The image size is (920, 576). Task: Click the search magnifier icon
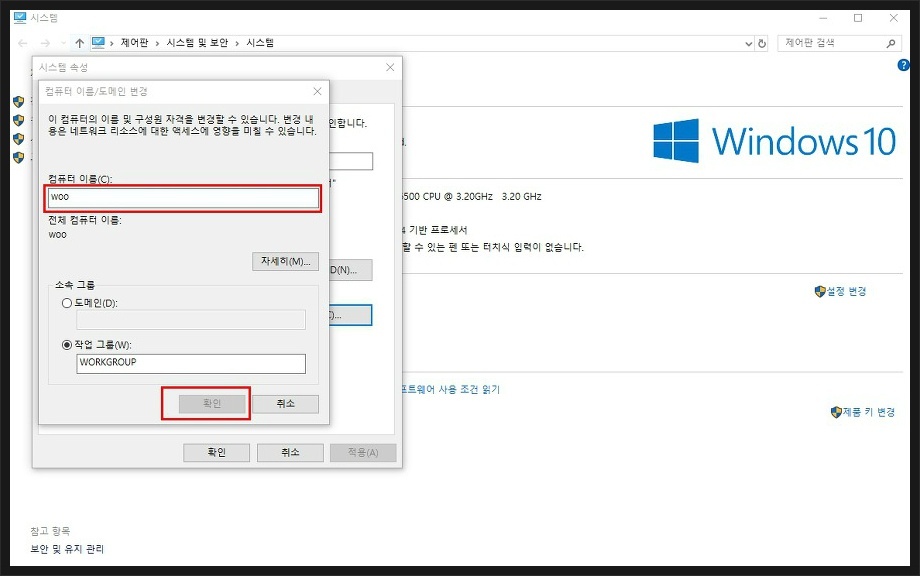[891, 43]
